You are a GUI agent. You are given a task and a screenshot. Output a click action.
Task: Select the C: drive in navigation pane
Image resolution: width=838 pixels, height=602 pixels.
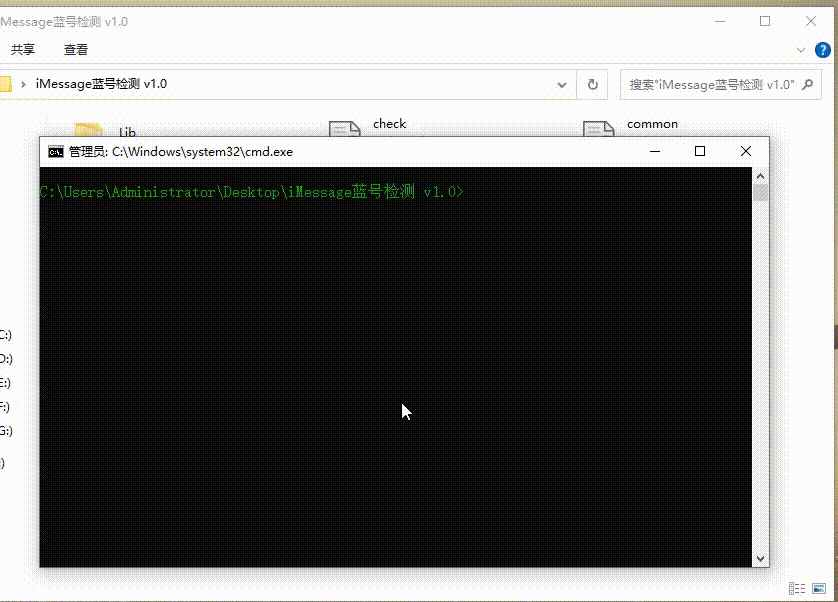5,335
